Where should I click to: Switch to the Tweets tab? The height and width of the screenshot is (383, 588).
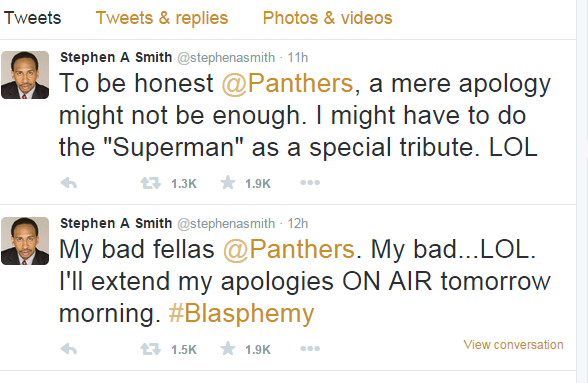(x=32, y=18)
